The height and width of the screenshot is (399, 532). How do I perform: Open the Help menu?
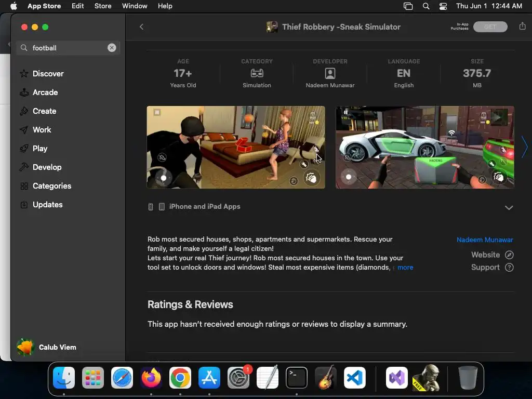click(x=165, y=6)
